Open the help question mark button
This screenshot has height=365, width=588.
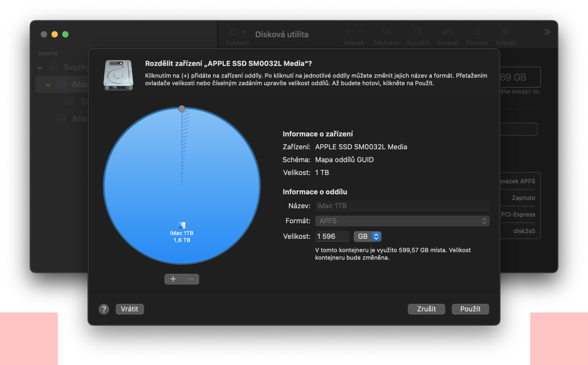tap(104, 309)
